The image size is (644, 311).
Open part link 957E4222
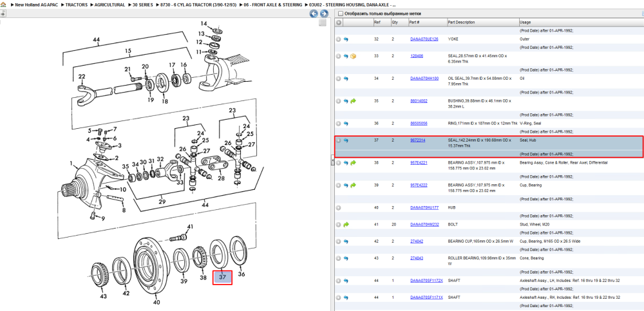point(419,185)
